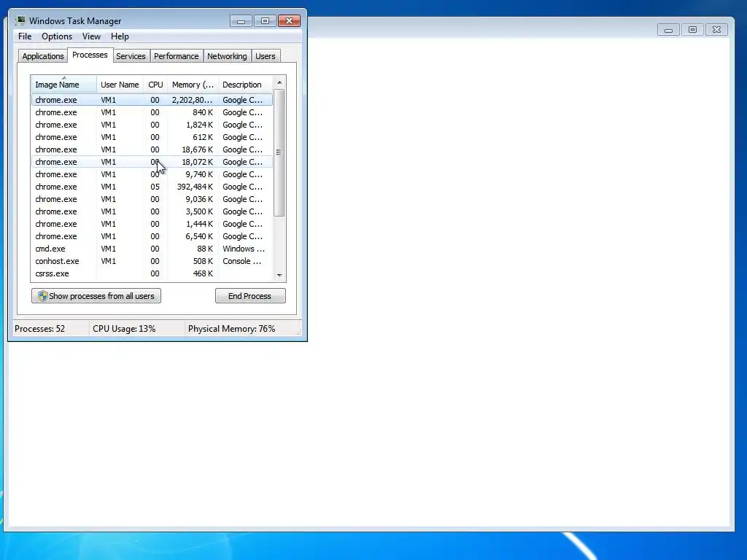The height and width of the screenshot is (560, 747).
Task: Open the File menu
Action: pos(25,36)
